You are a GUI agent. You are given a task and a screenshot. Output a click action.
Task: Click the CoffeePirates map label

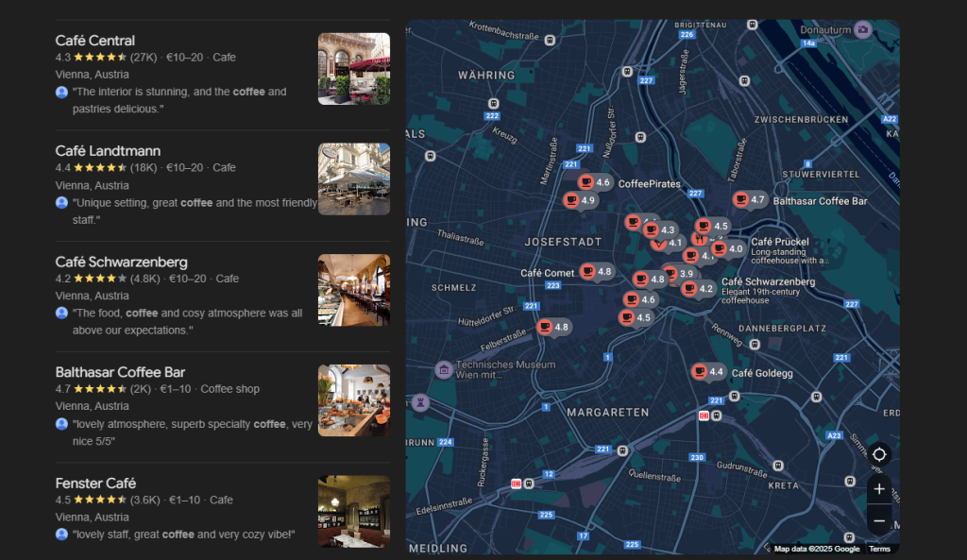click(x=650, y=184)
